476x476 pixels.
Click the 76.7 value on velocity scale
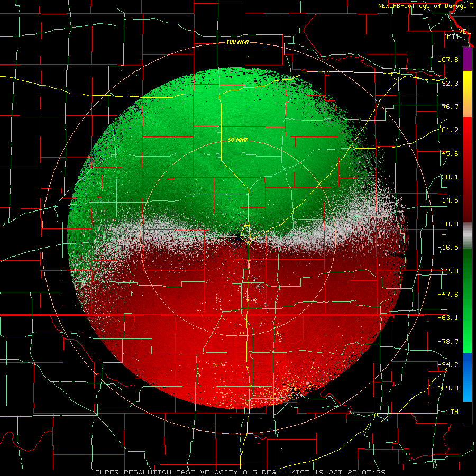(450, 106)
